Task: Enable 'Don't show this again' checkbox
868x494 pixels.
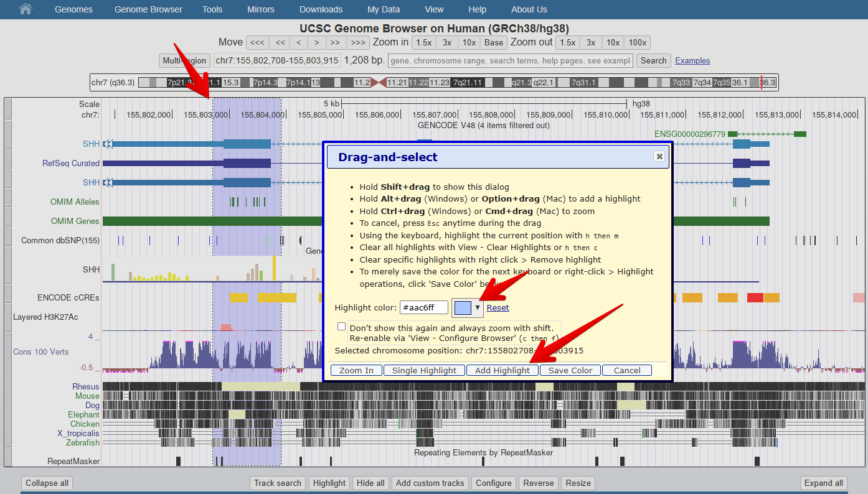Action: pyautogui.click(x=341, y=327)
